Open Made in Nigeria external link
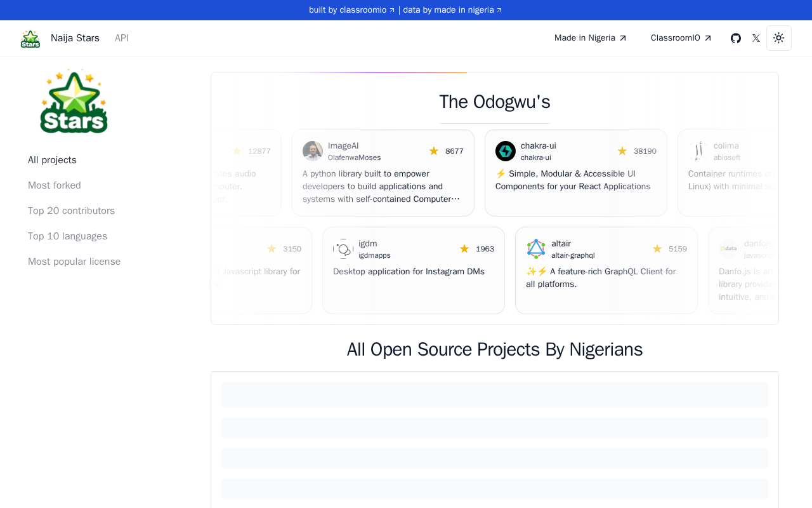Image resolution: width=812 pixels, height=508 pixels. (591, 38)
